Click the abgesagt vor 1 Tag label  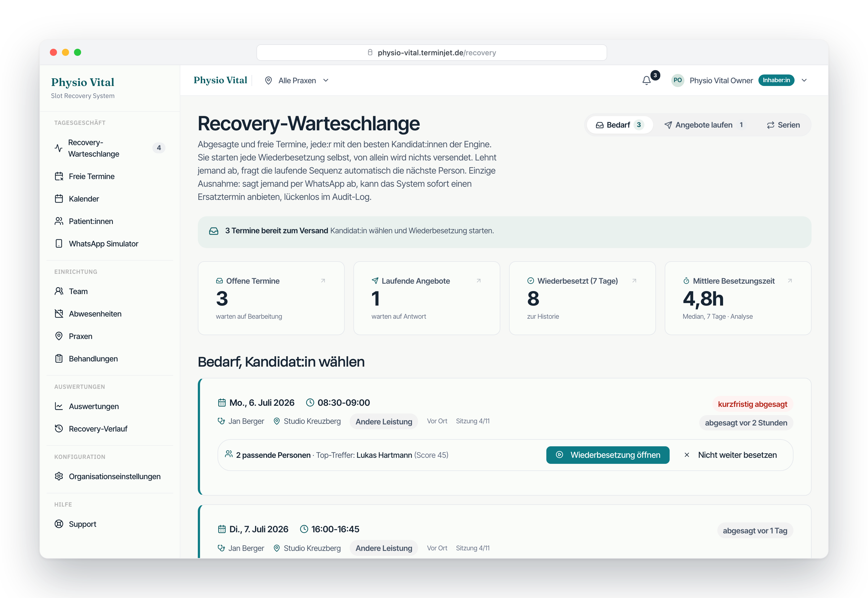[755, 531]
